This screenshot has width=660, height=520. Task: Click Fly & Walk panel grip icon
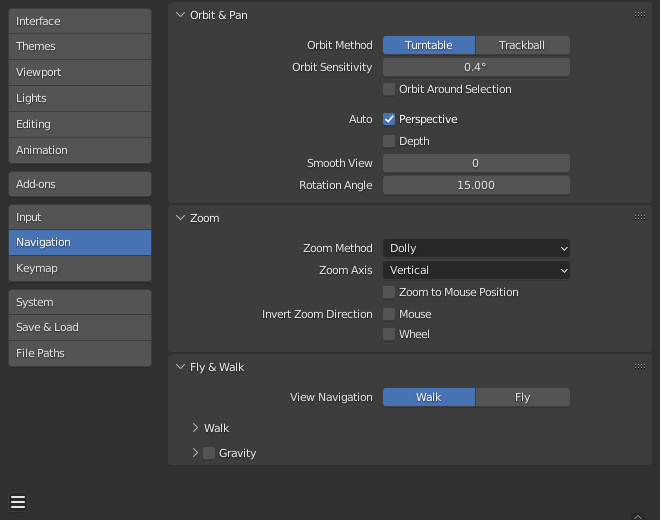639,367
